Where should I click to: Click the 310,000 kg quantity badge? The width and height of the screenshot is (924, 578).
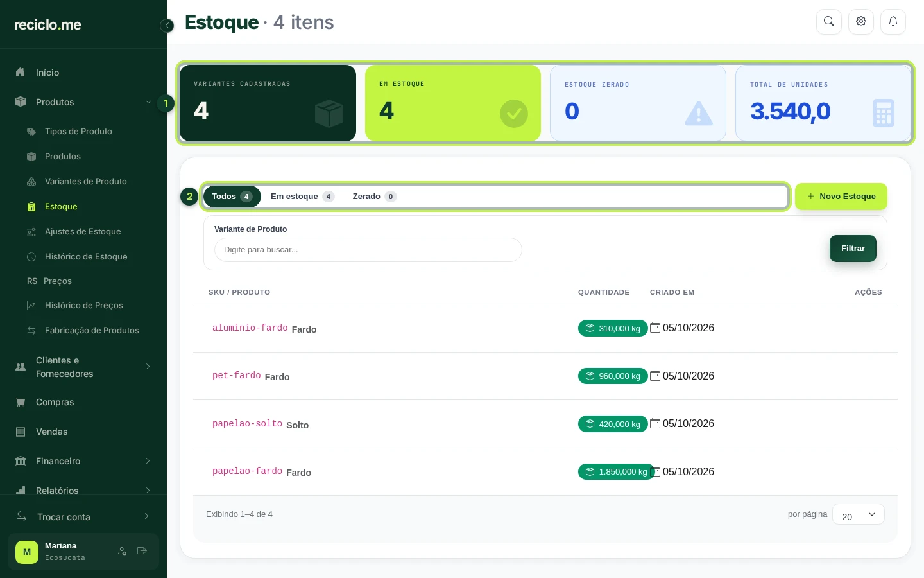(x=613, y=328)
